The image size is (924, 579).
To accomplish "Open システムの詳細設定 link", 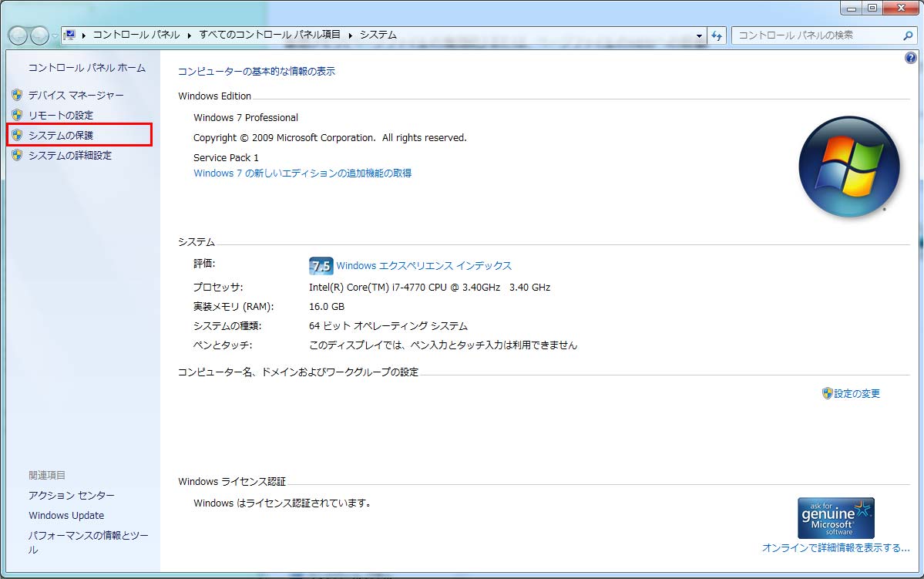I will click(x=70, y=155).
